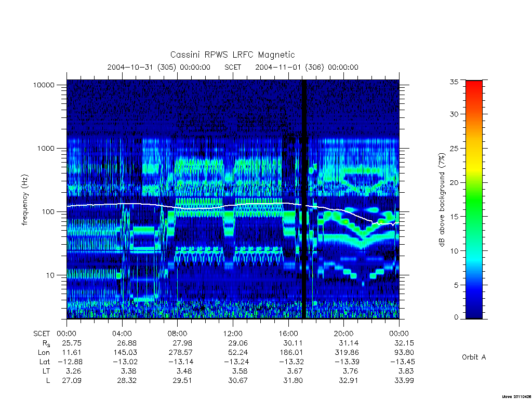Click the 'frequency (Hz)' axis label

tap(24, 199)
